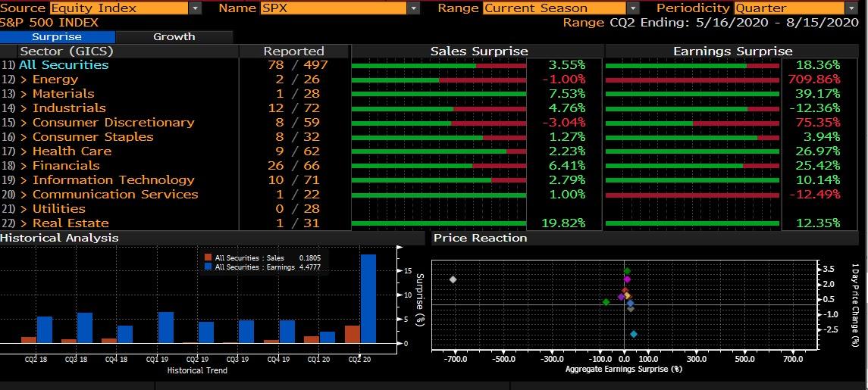This screenshot has height=390, width=868.
Task: Click the S&P 500 INDEX title
Action: coord(49,23)
